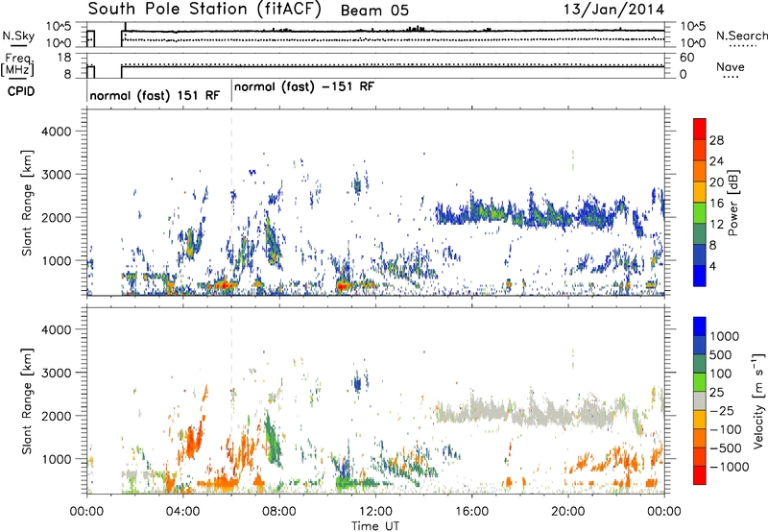Viewport: 768px width, 532px height.
Task: Click the 'N.Sky' legend label
Action: coord(18,36)
